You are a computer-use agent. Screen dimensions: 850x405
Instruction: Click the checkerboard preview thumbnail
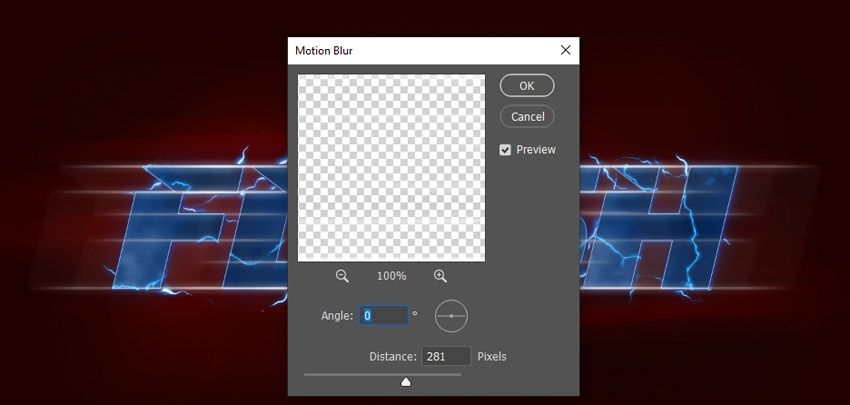tap(391, 168)
